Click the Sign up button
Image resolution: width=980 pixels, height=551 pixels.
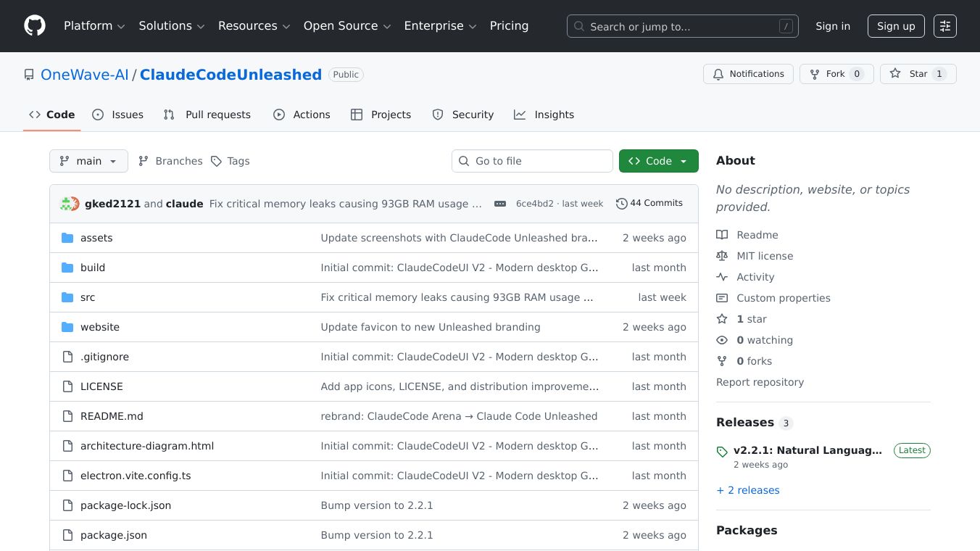(896, 26)
